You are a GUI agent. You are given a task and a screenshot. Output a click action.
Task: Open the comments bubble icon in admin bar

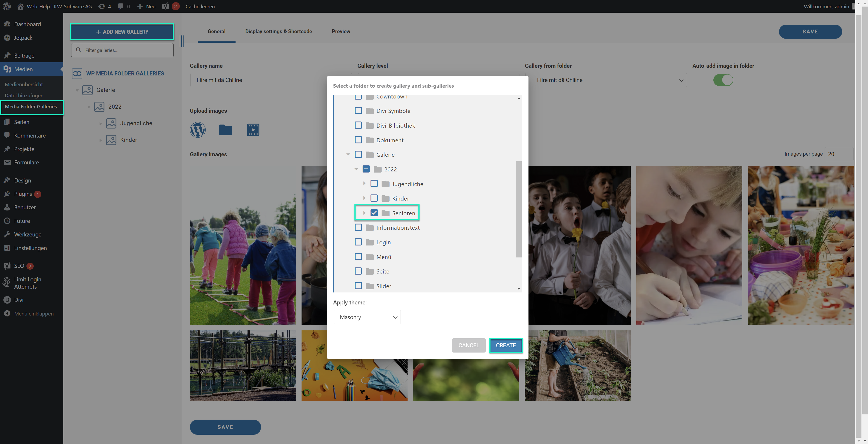point(121,6)
